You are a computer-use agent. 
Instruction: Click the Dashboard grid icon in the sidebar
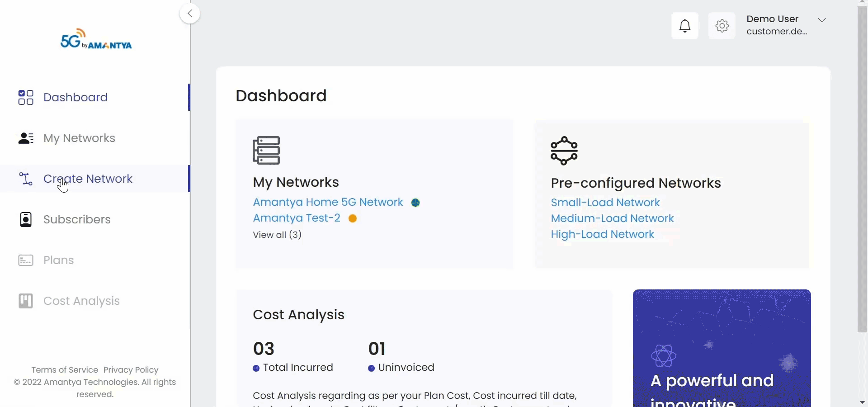26,97
